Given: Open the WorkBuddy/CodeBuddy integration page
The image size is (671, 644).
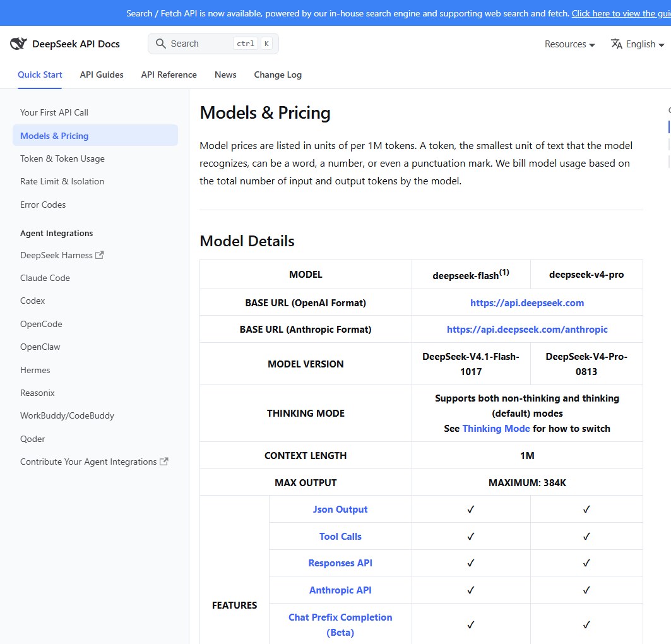Looking at the screenshot, I should coord(67,416).
